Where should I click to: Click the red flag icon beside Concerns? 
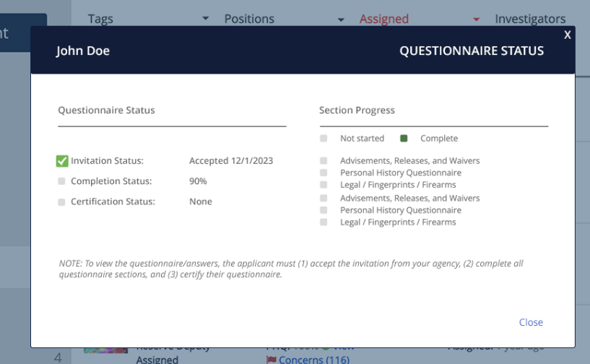click(x=272, y=359)
